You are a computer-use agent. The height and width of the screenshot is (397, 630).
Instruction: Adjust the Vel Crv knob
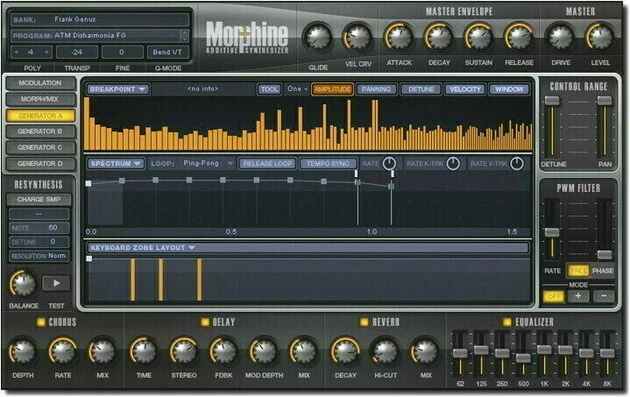click(x=358, y=37)
